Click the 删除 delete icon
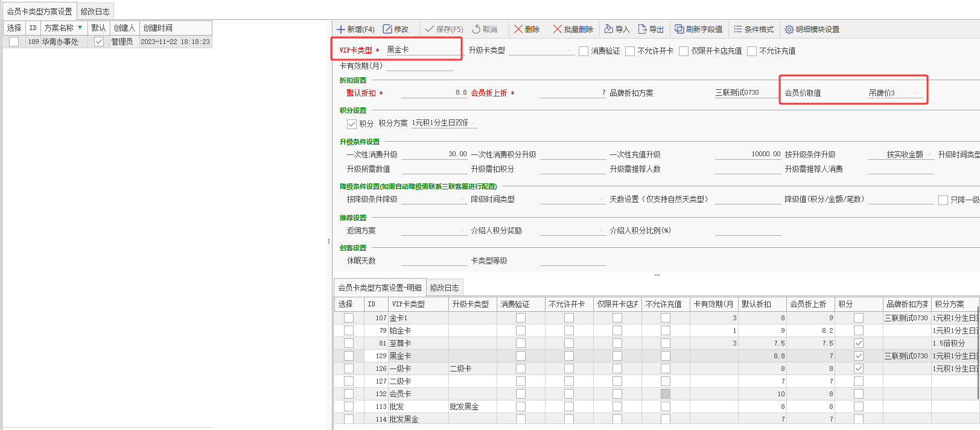 tap(518, 29)
